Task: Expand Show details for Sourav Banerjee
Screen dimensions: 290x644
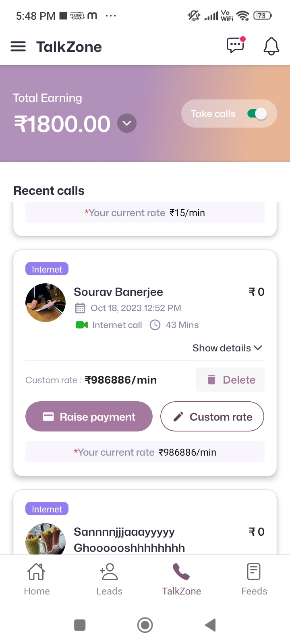Action: coord(227,348)
